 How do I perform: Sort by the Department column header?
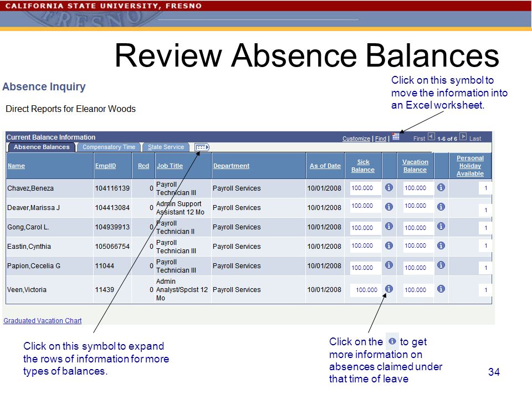(x=232, y=166)
